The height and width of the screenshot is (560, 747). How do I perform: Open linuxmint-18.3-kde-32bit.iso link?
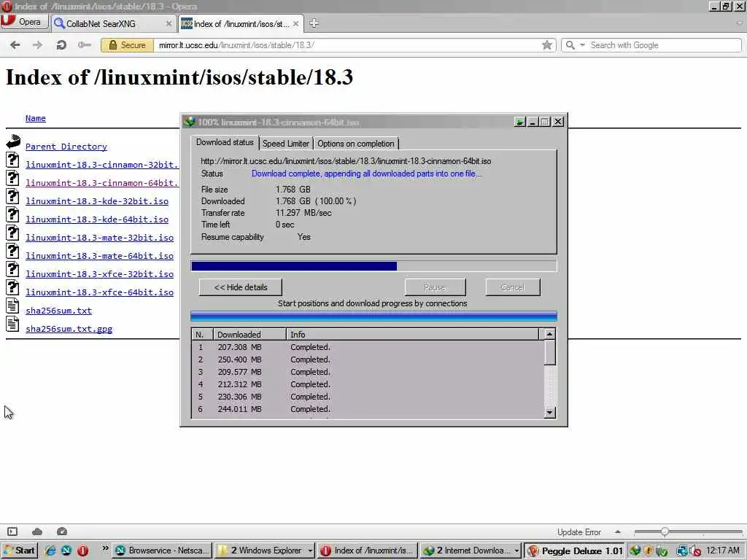coord(97,201)
